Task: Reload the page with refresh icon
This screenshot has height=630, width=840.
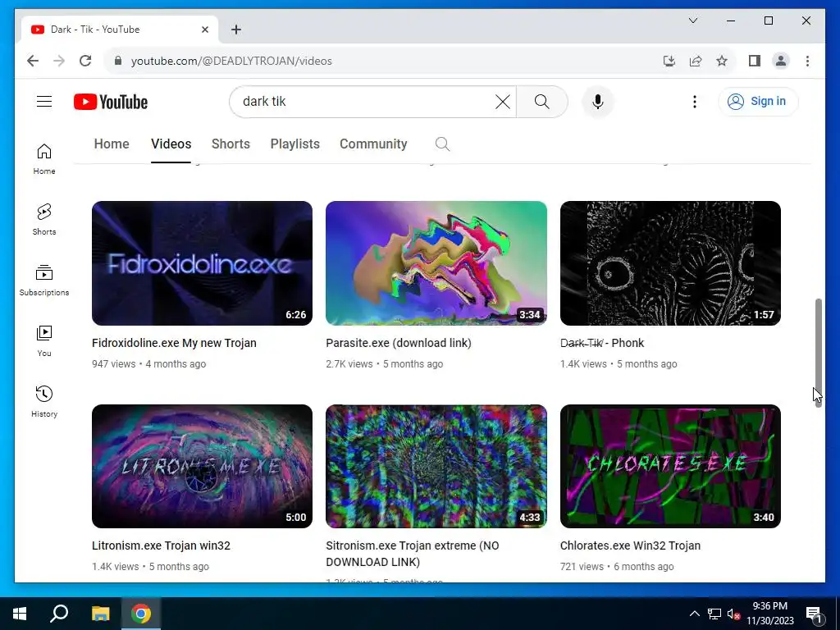Action: (x=85, y=61)
